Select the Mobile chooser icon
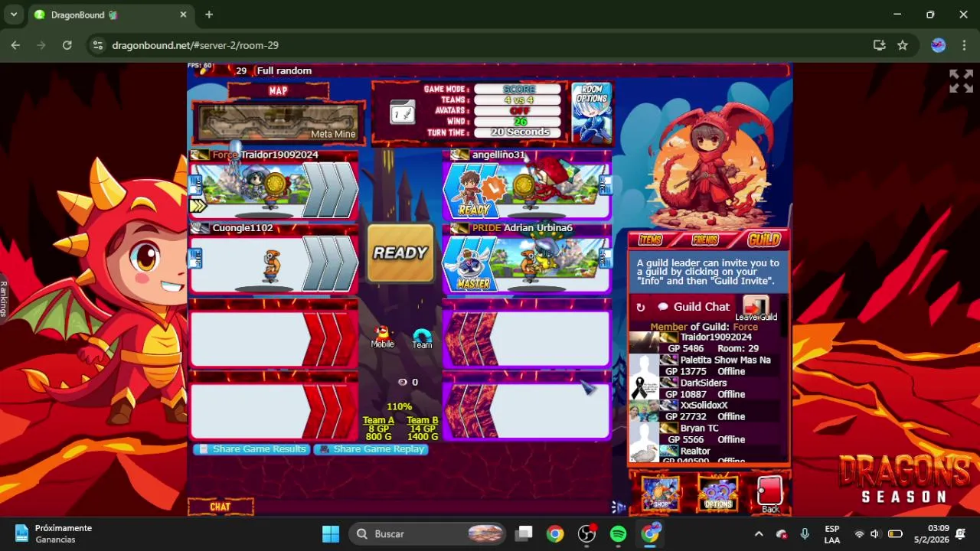This screenshot has width=980, height=551. [x=382, y=336]
